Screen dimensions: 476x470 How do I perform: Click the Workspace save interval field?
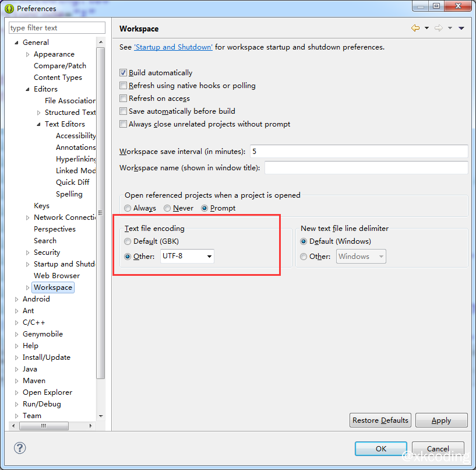(358, 152)
